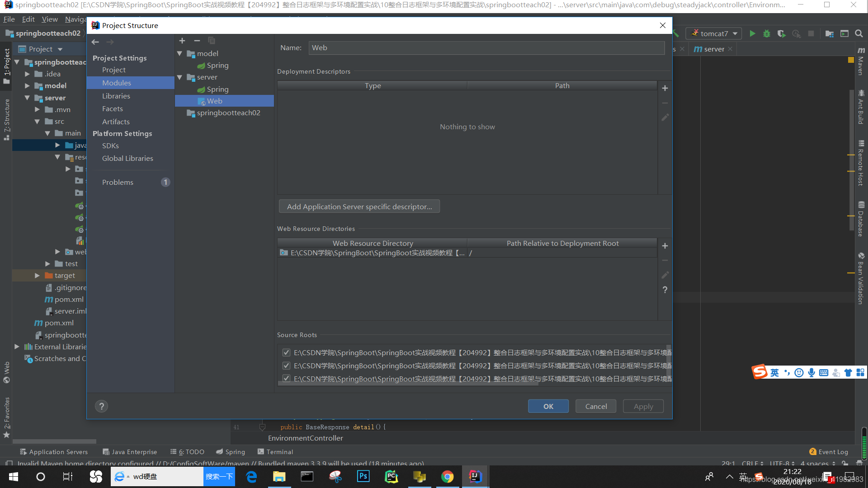Launch Google Chrome from the taskbar
Image resolution: width=868 pixels, height=488 pixels.
tap(448, 477)
